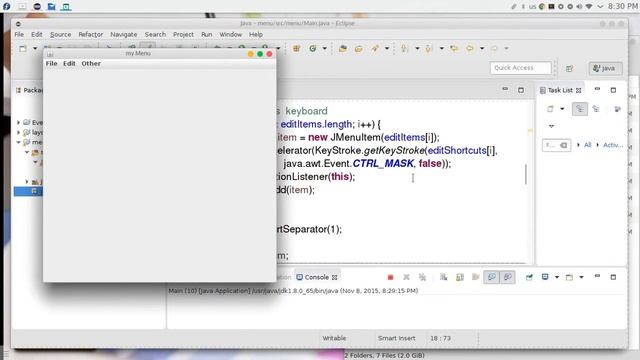
Task: Open New Task dropdown arrow in Task List
Action: [562, 109]
